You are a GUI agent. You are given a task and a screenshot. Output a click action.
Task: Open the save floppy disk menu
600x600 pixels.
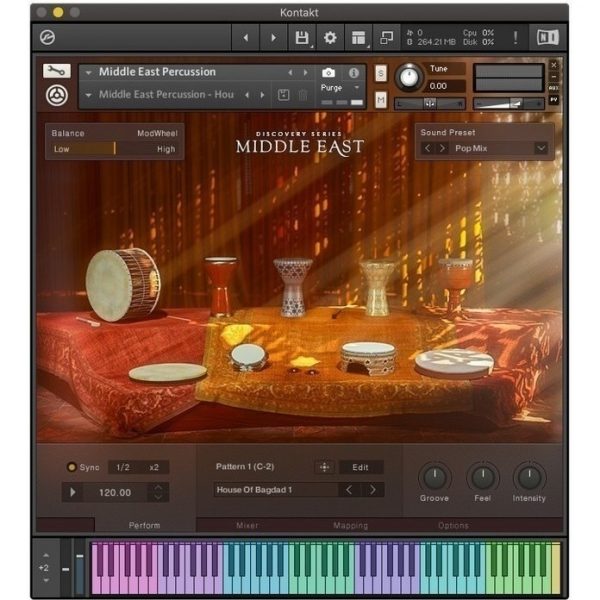pos(302,38)
